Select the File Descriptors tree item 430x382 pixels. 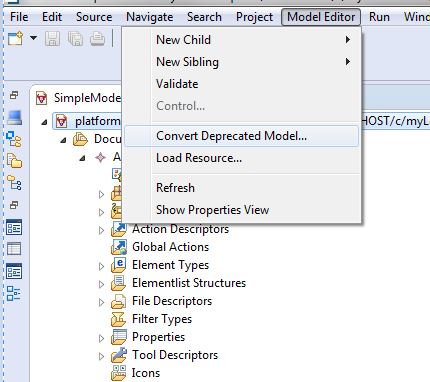pos(172,301)
